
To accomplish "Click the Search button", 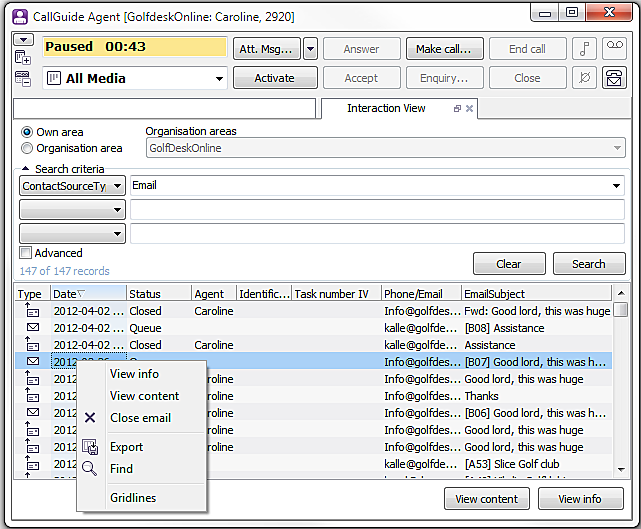I will click(x=589, y=264).
